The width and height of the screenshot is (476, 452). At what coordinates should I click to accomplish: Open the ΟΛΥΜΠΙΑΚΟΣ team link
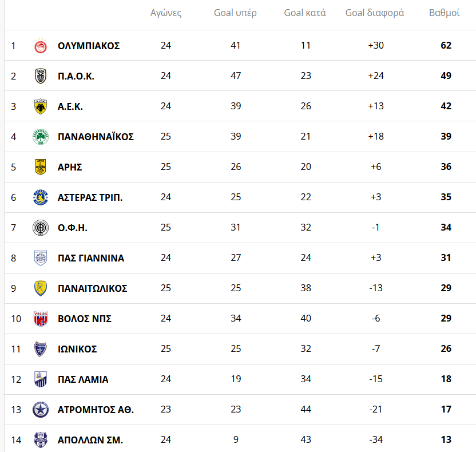click(89, 46)
